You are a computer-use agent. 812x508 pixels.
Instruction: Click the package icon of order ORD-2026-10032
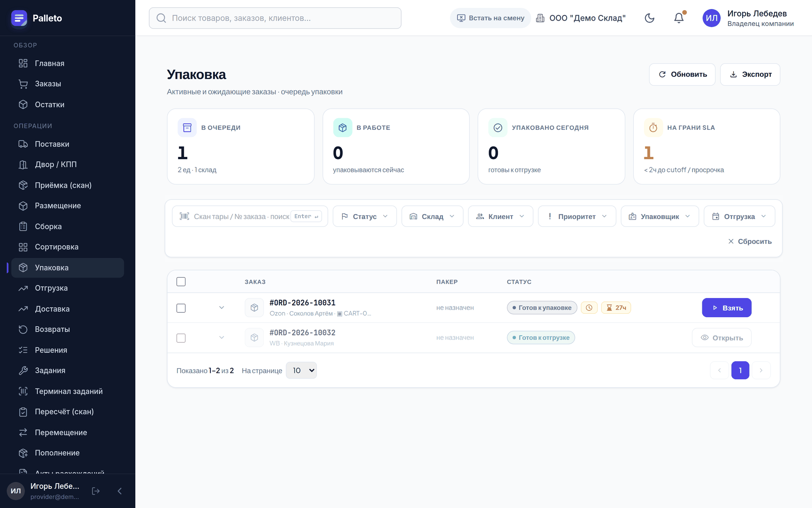pyautogui.click(x=254, y=338)
